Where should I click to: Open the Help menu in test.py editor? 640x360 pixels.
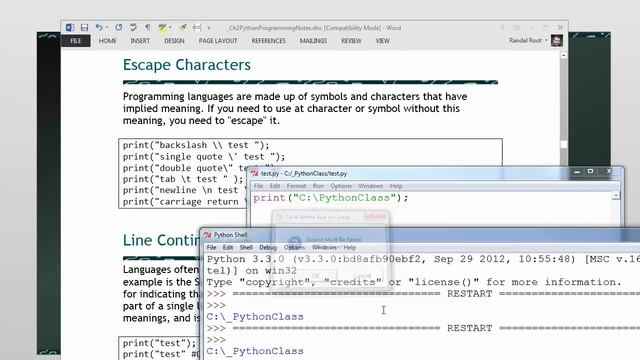click(396, 186)
